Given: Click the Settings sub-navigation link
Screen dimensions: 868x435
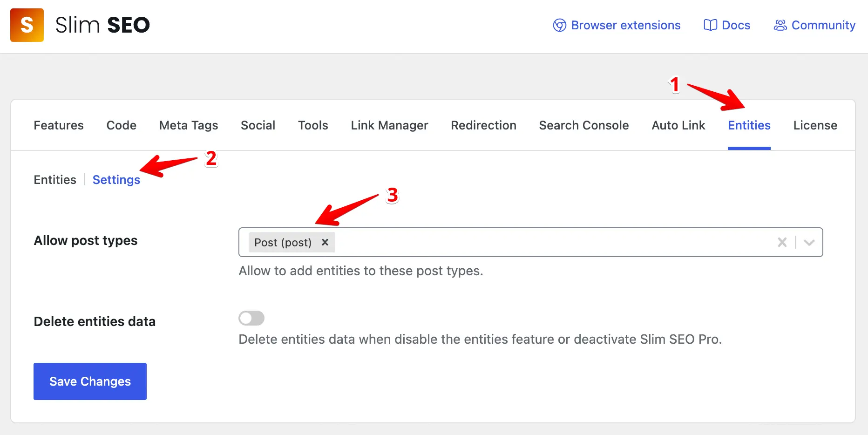Looking at the screenshot, I should tap(116, 180).
